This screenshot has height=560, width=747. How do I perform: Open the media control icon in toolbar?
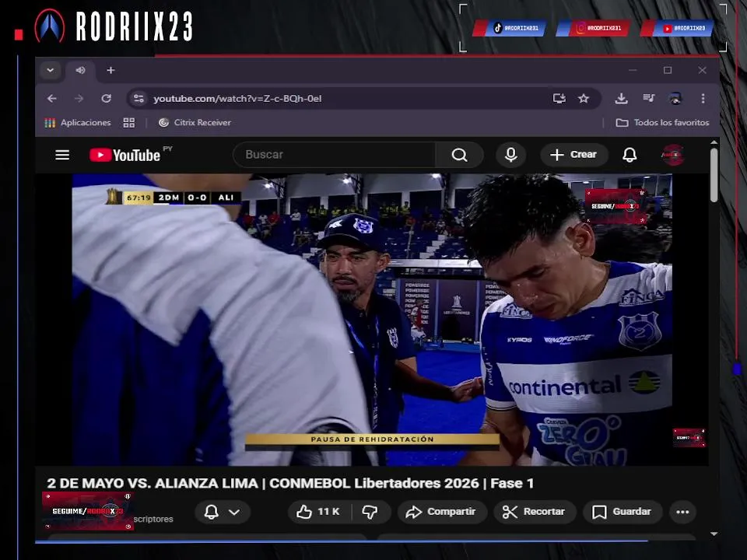click(648, 99)
